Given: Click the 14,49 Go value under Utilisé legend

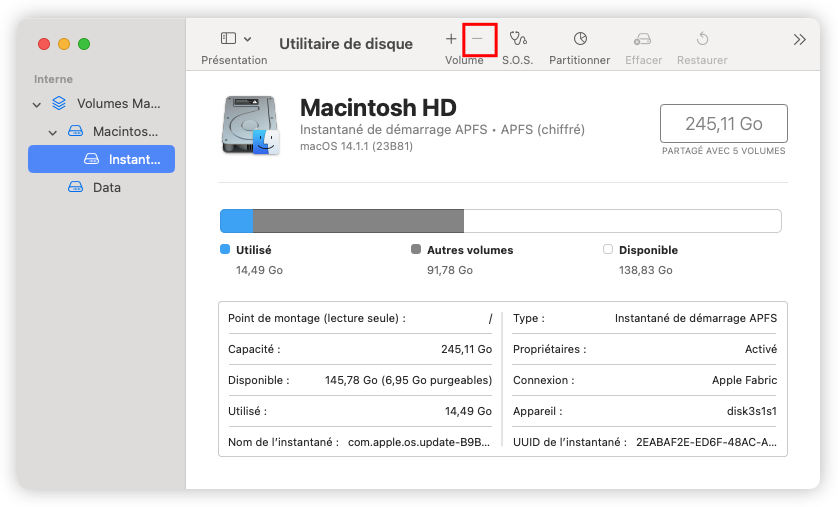Looking at the screenshot, I should point(259,270).
